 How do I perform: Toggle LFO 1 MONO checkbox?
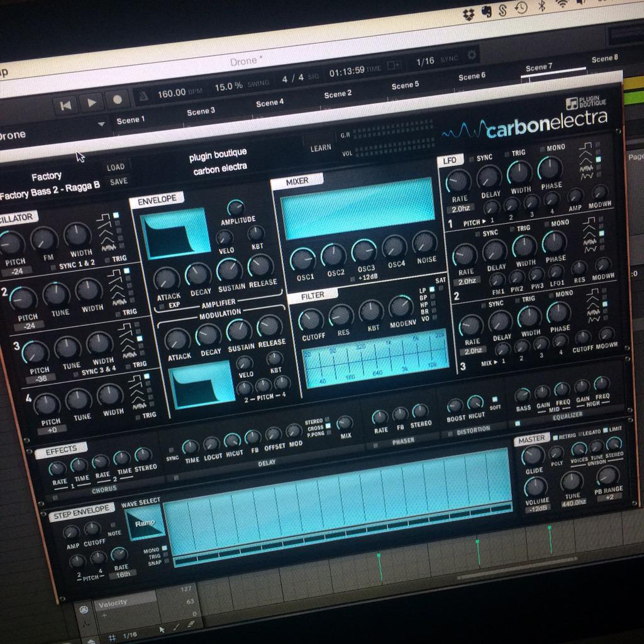(542, 148)
